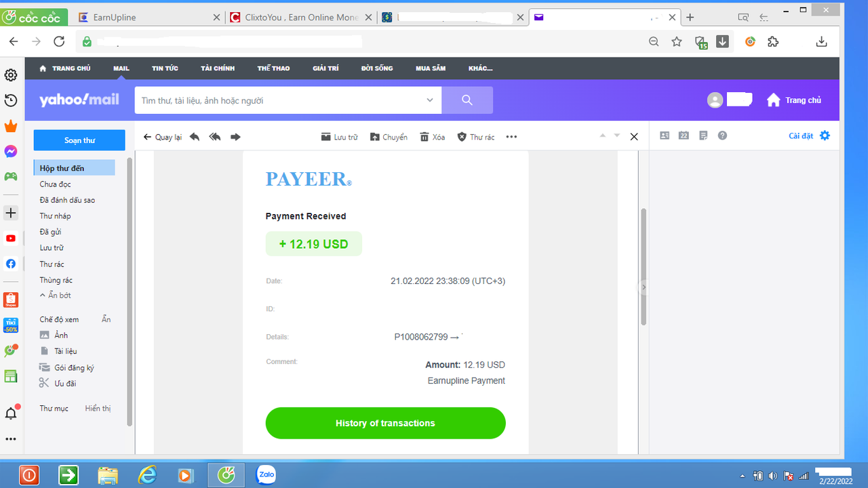The height and width of the screenshot is (488, 868).
Task: Go back with Quay lại
Action: 163,137
